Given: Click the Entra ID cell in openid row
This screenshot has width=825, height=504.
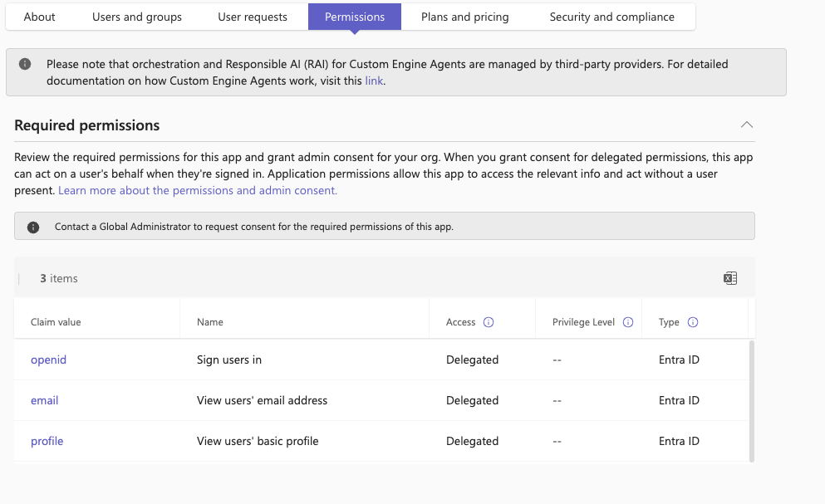Looking at the screenshot, I should (679, 360).
